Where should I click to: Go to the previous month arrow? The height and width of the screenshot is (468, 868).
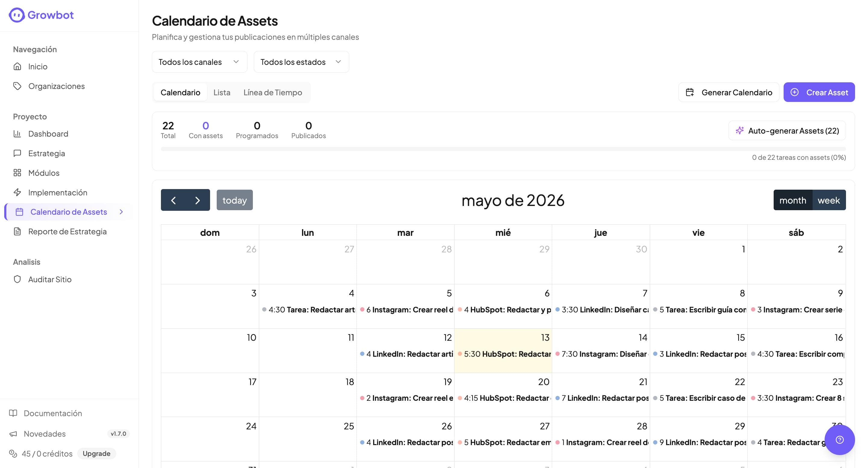tap(173, 200)
